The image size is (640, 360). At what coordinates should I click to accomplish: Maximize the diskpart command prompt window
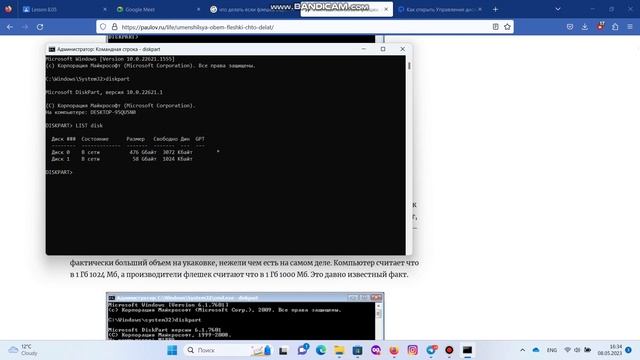pos(383,49)
